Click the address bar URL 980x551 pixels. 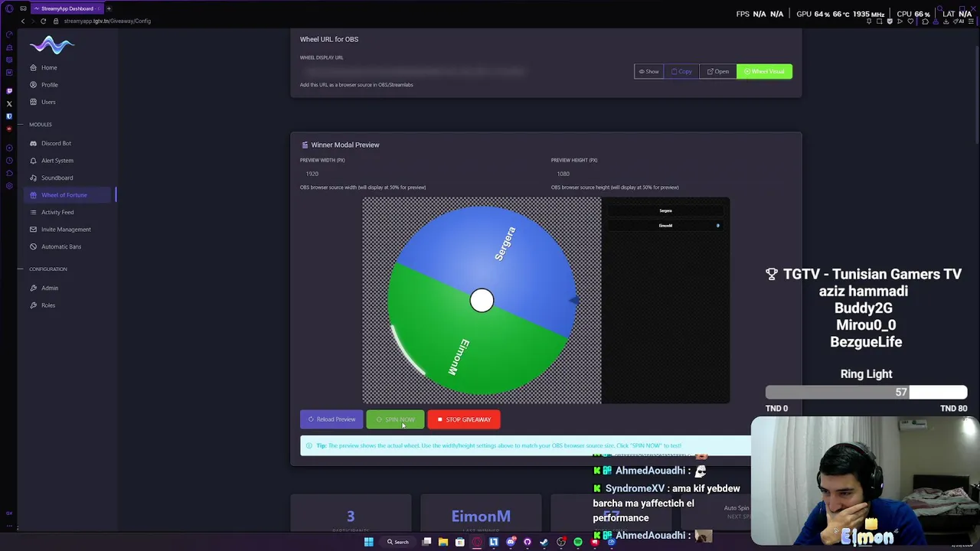pyautogui.click(x=107, y=21)
